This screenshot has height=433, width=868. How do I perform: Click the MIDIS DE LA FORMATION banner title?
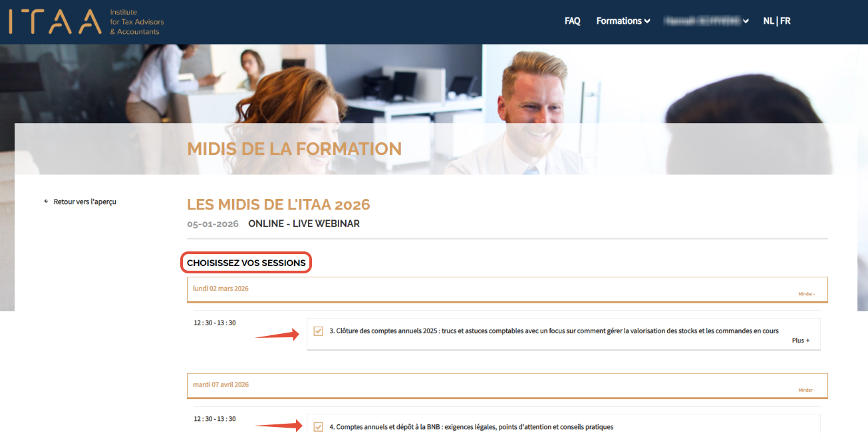coord(295,148)
